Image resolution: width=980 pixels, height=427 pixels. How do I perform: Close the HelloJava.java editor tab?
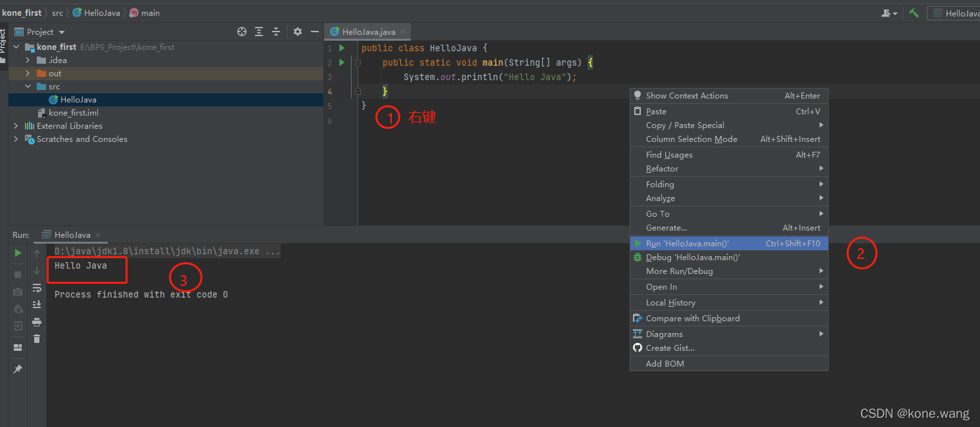[x=403, y=32]
